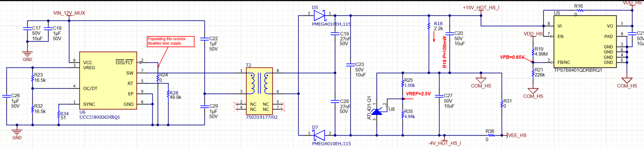The width and height of the screenshot is (644, 148).
Task: Select the C17 designator label
Action: click(x=36, y=28)
